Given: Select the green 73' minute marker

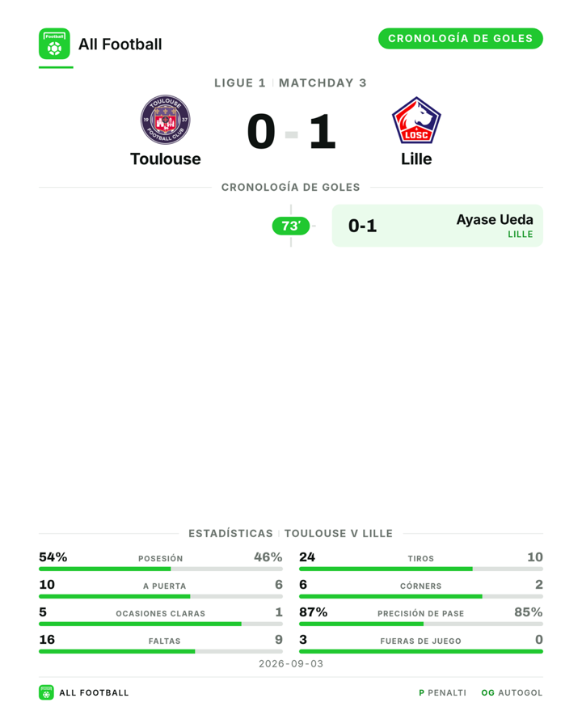Looking at the screenshot, I should 290,226.
